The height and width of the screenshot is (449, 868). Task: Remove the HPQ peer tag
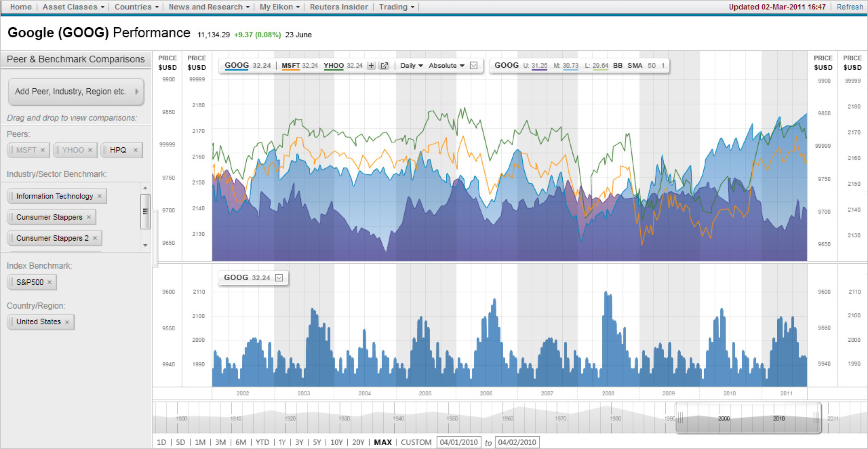[x=135, y=150]
